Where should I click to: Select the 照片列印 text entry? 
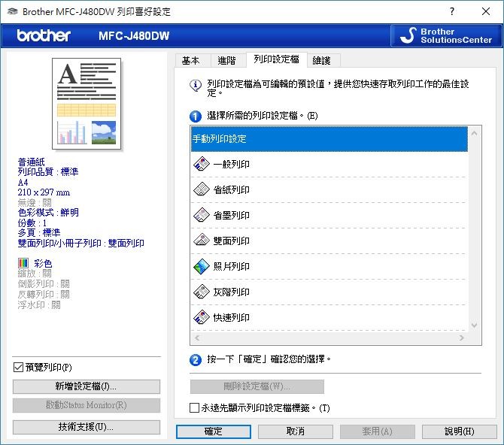tap(232, 266)
